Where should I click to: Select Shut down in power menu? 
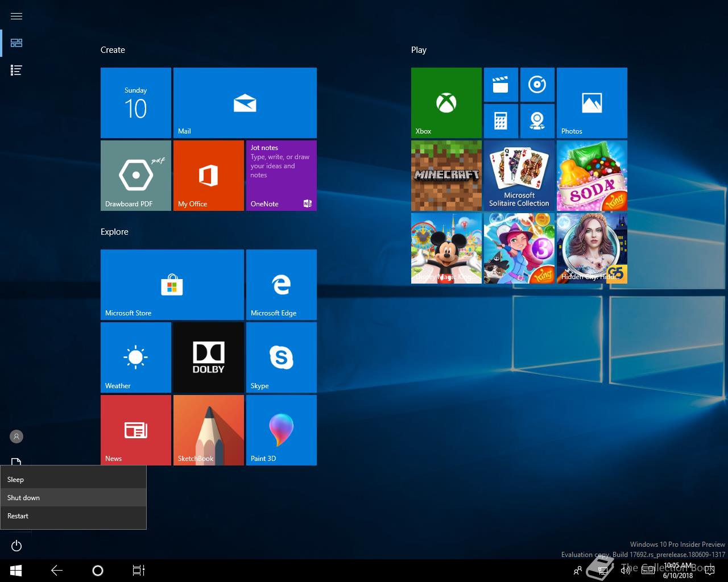coord(73,498)
